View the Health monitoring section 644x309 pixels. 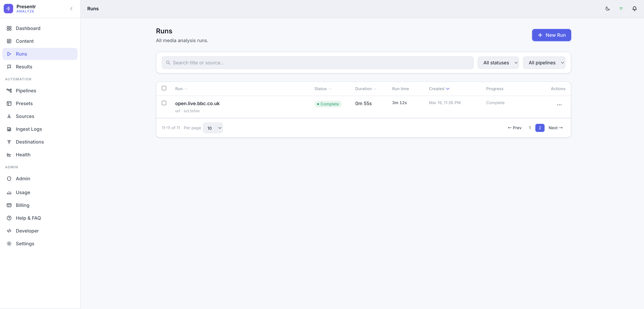click(23, 154)
